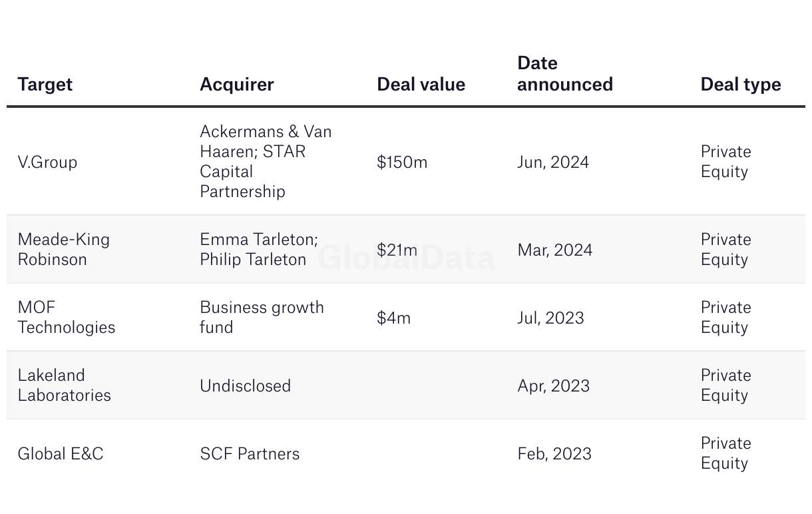Click the $4m deal value
The height and width of the screenshot is (514, 812).
(x=393, y=318)
